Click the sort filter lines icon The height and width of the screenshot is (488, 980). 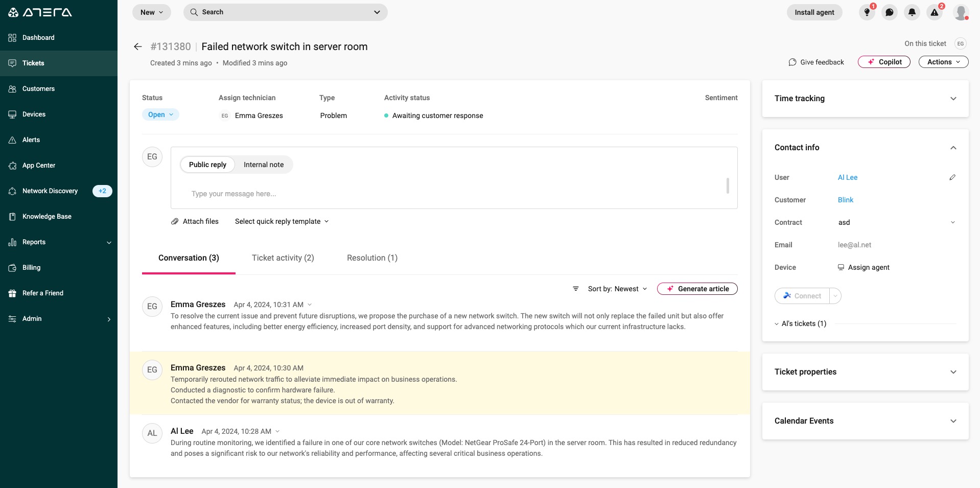[x=576, y=289]
